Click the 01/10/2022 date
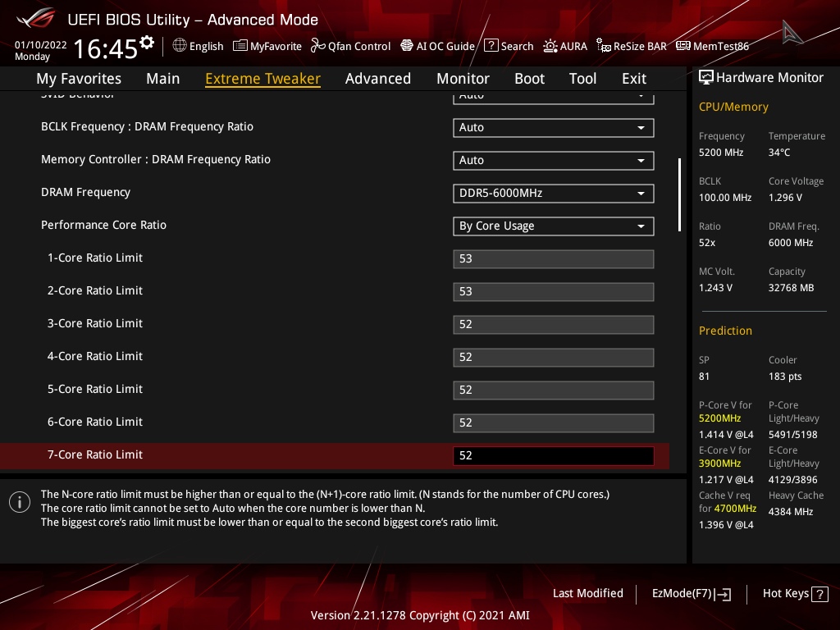 point(41,44)
